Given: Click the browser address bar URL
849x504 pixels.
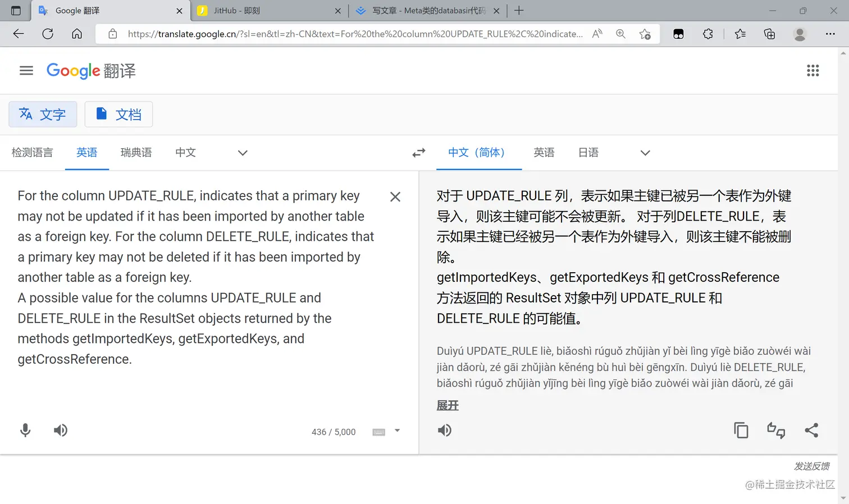Looking at the screenshot, I should (x=355, y=34).
